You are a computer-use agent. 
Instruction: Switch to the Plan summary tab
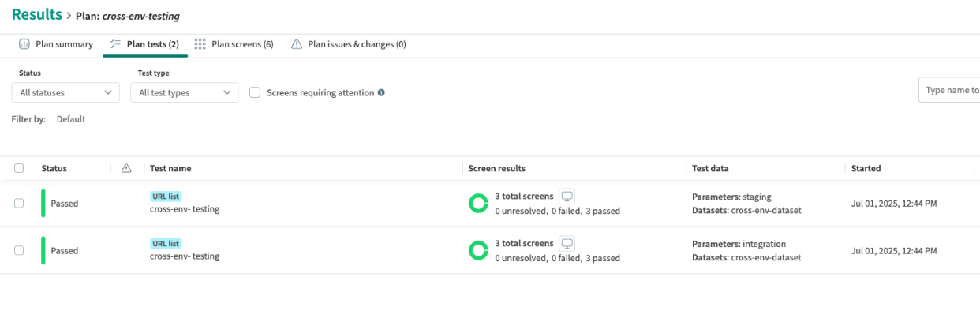point(56,44)
